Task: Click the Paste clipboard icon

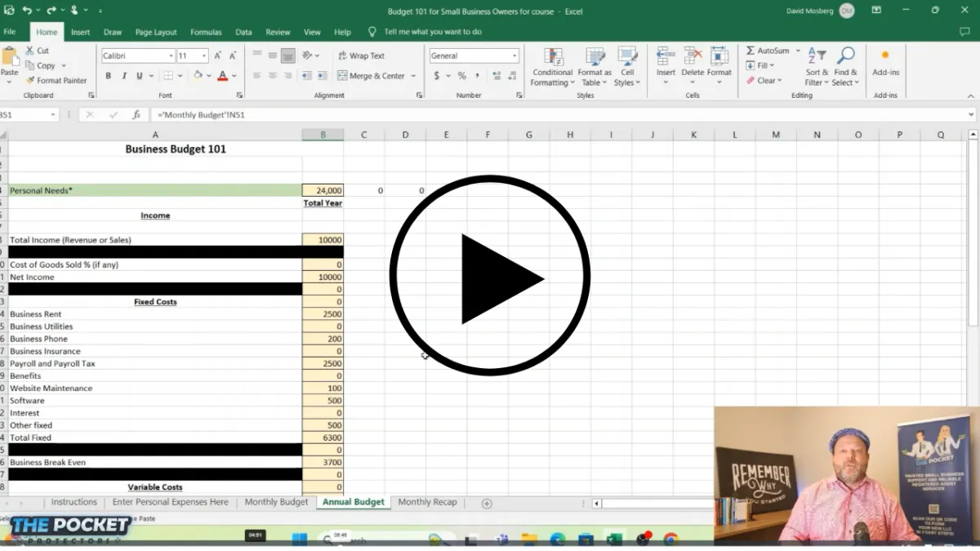Action: (10, 56)
